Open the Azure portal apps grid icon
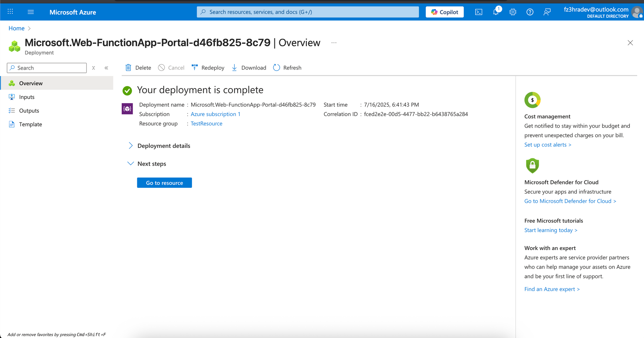 point(10,12)
